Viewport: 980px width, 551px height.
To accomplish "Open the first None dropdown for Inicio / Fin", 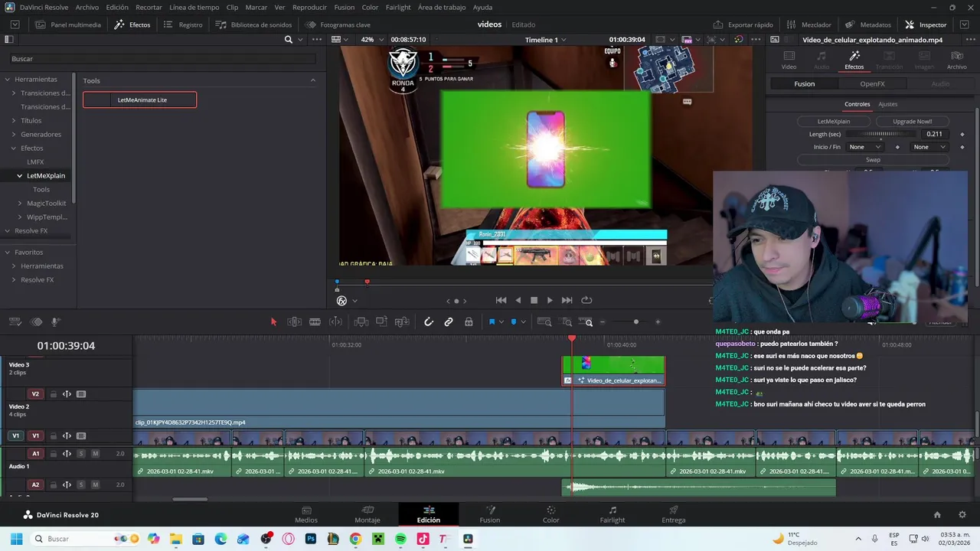I will [x=864, y=147].
